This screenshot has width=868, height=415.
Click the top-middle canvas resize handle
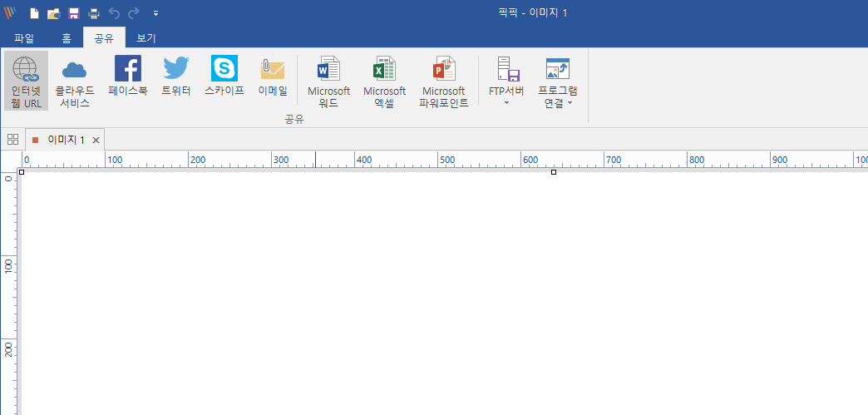(554, 172)
